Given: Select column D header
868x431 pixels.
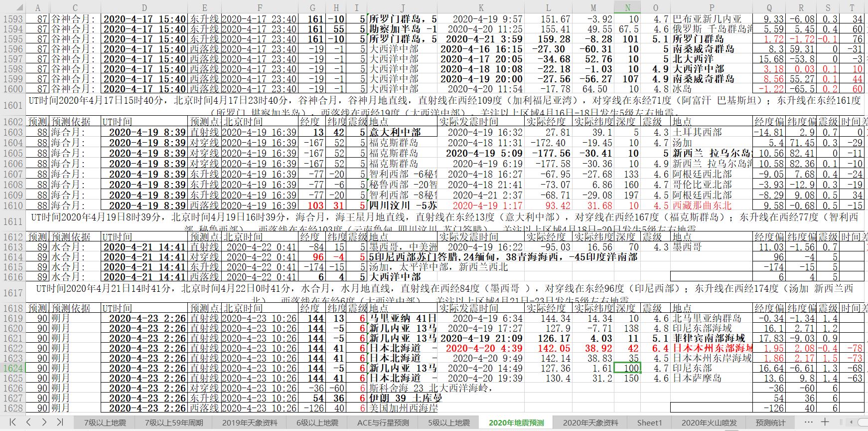Looking at the screenshot, I should [x=145, y=8].
